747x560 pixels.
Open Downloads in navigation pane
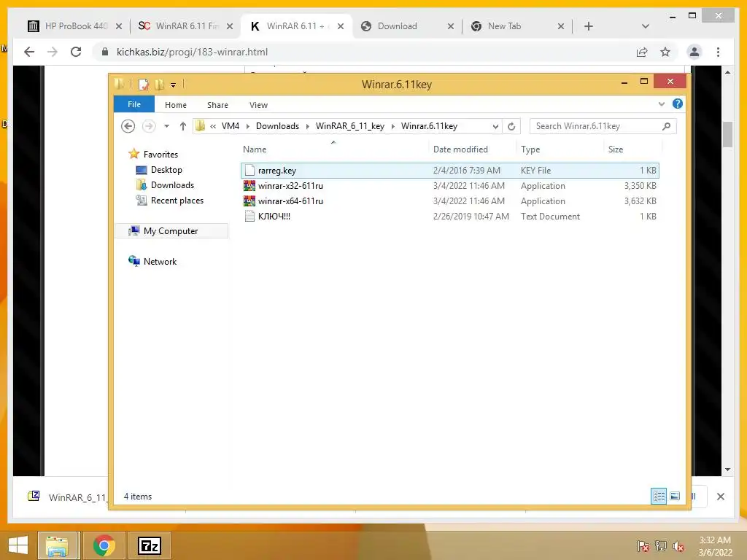(172, 184)
